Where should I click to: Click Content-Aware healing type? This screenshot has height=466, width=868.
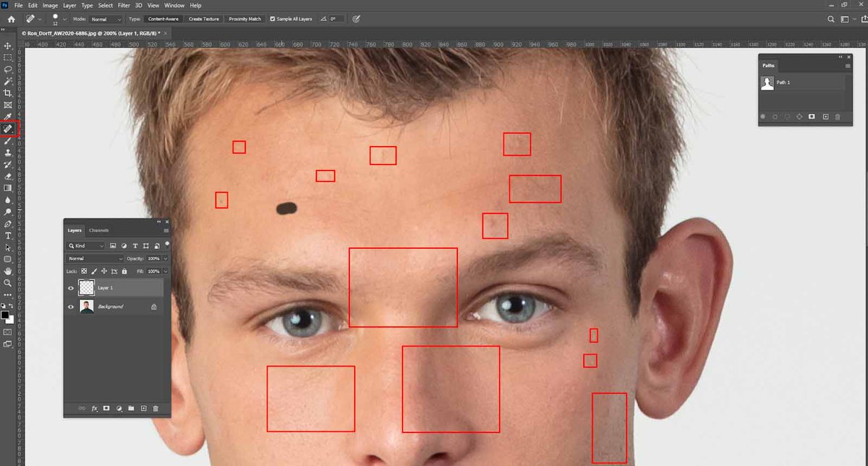click(164, 19)
